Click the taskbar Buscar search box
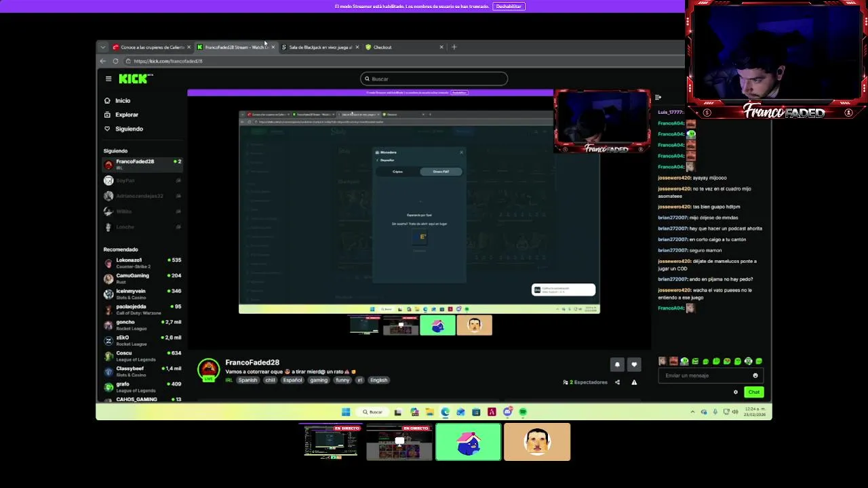The image size is (868, 488). 372,412
